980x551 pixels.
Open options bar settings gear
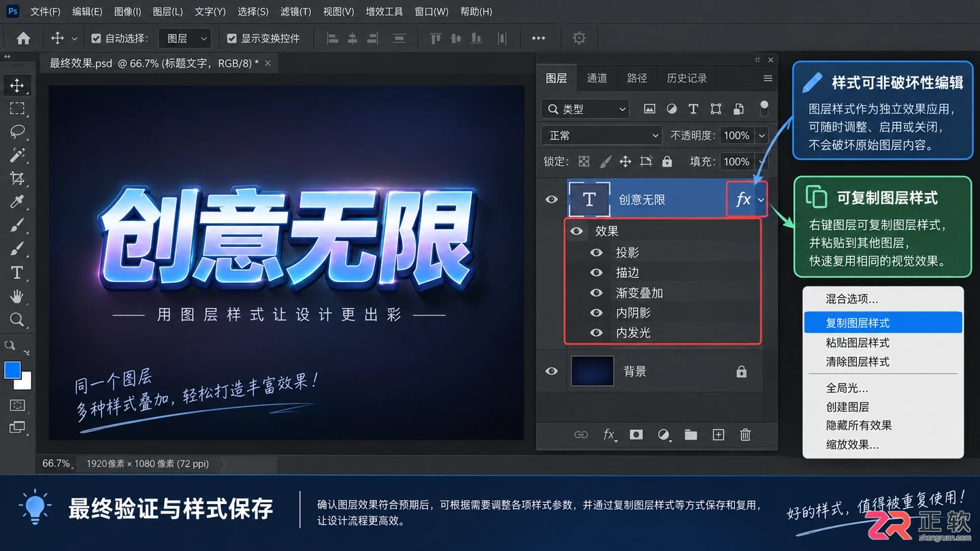pyautogui.click(x=579, y=38)
